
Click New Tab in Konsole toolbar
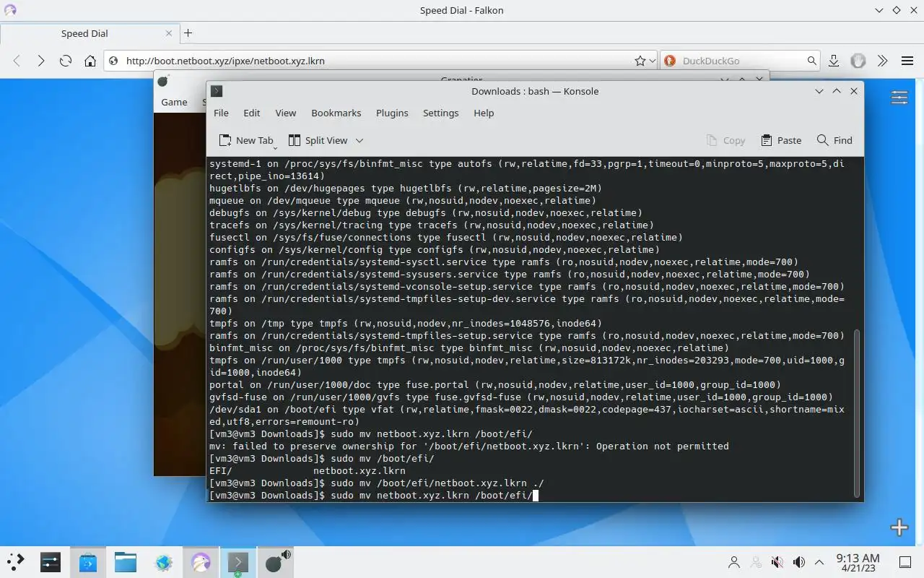coord(246,140)
